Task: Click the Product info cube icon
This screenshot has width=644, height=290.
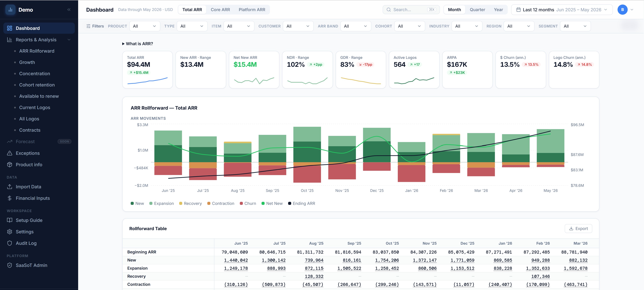Action: 9,164
